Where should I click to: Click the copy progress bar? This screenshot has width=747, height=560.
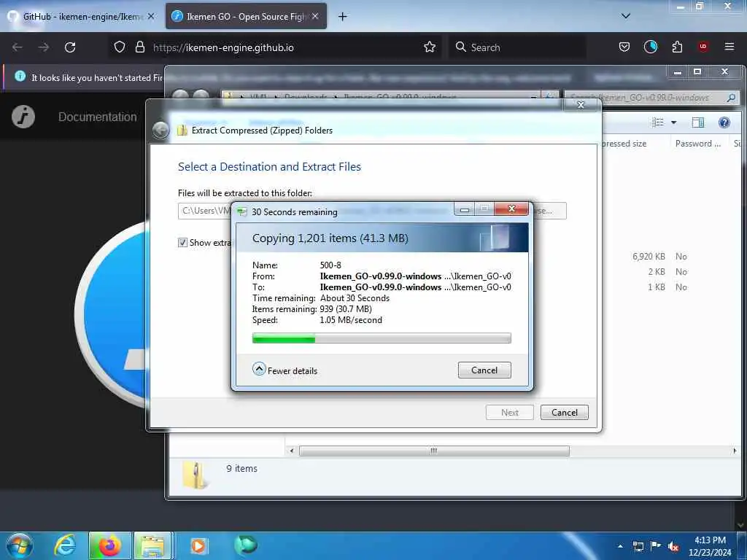tap(381, 338)
